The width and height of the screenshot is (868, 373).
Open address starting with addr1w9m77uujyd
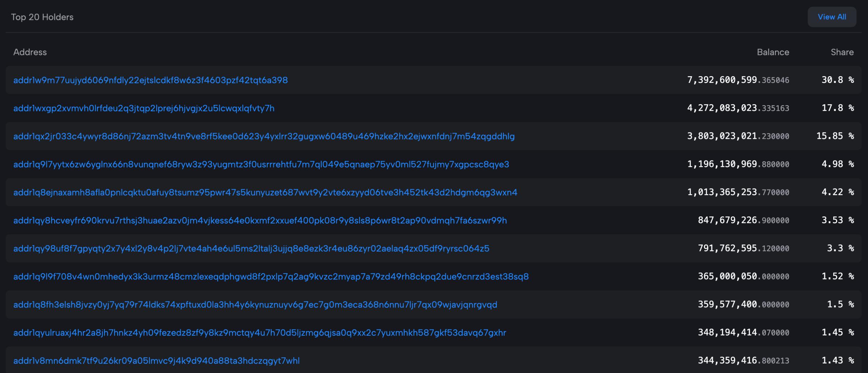[x=150, y=80]
